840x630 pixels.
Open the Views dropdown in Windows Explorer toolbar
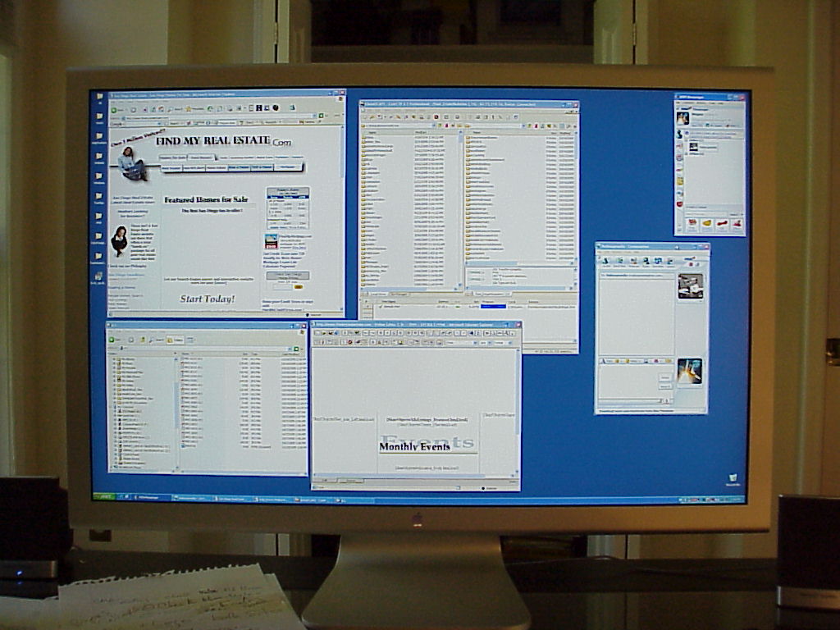(190, 339)
